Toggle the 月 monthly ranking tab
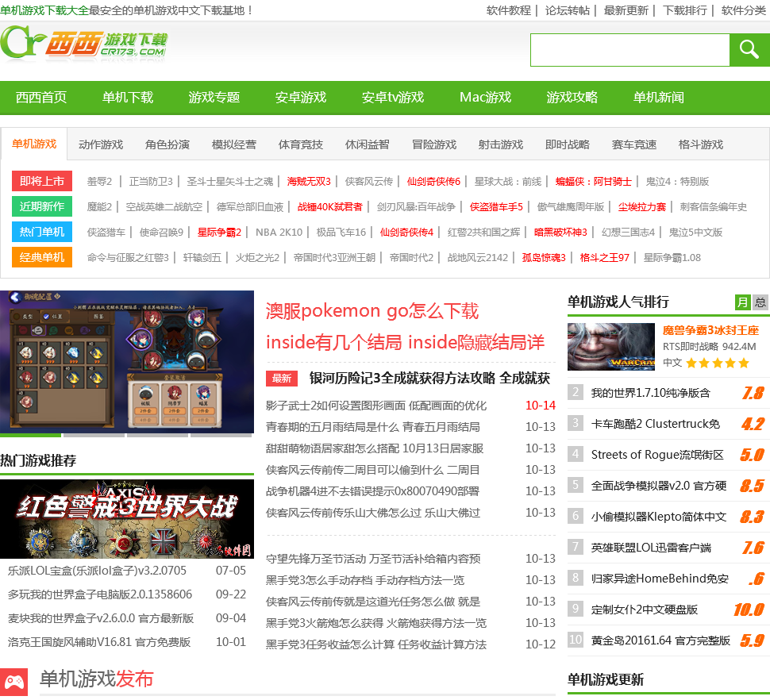770x700 pixels. (742, 302)
